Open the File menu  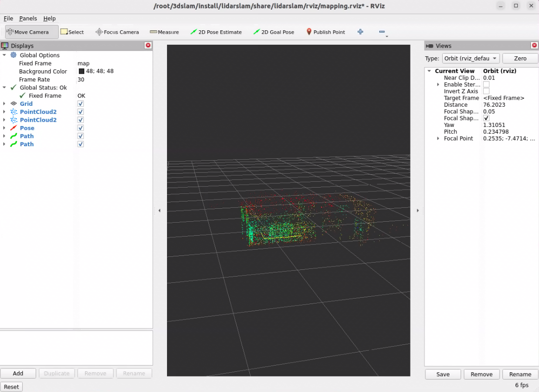point(8,18)
